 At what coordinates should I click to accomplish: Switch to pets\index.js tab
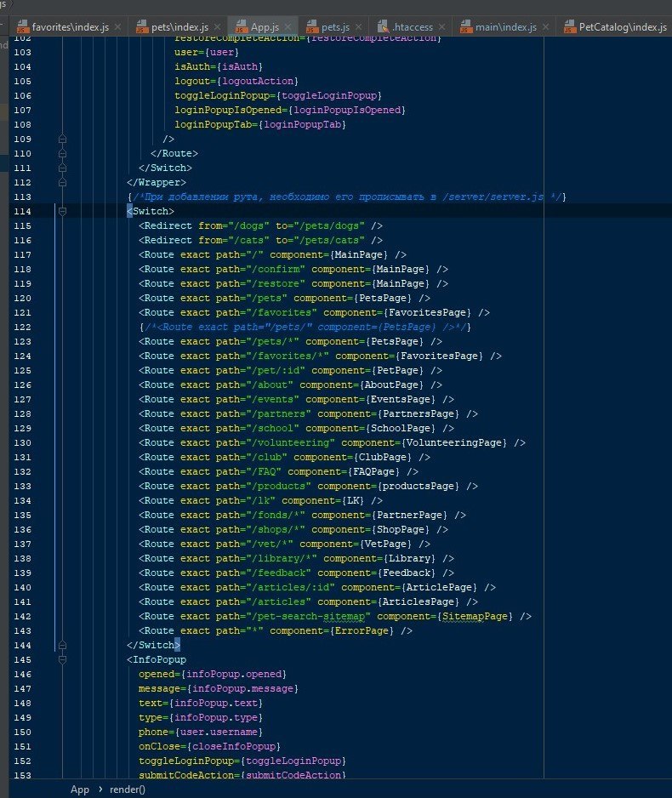click(179, 27)
